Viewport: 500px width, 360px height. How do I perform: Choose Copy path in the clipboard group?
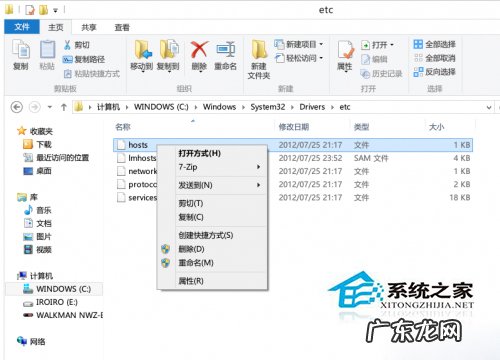tap(84, 59)
